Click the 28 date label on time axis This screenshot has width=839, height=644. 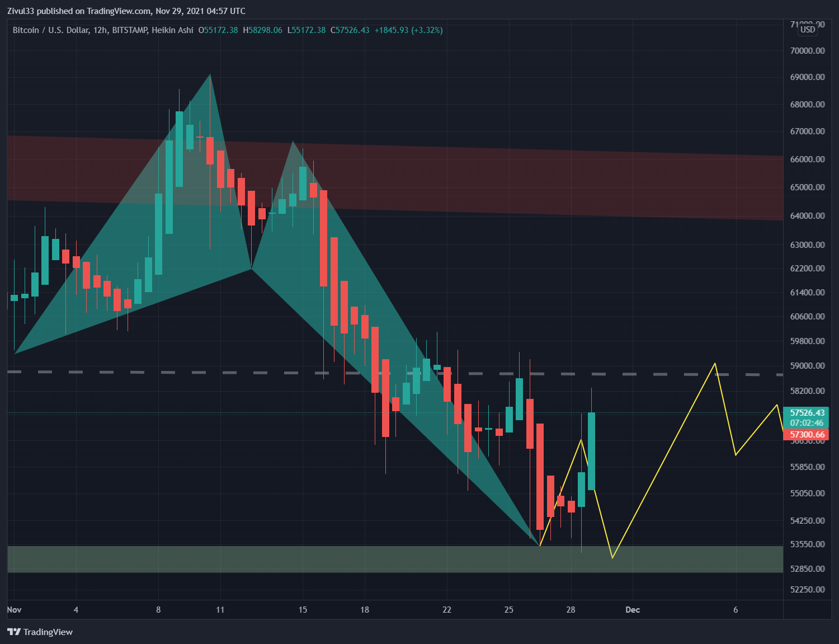pyautogui.click(x=571, y=610)
